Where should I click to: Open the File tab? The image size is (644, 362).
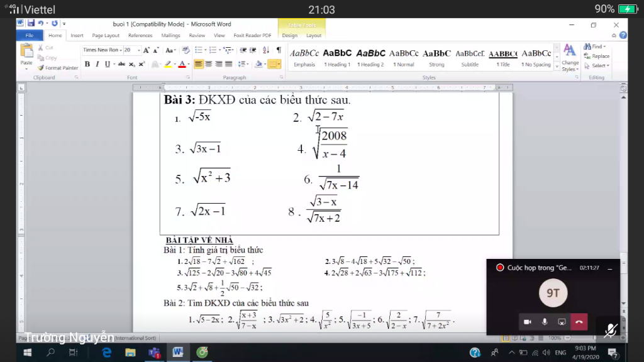pos(30,35)
